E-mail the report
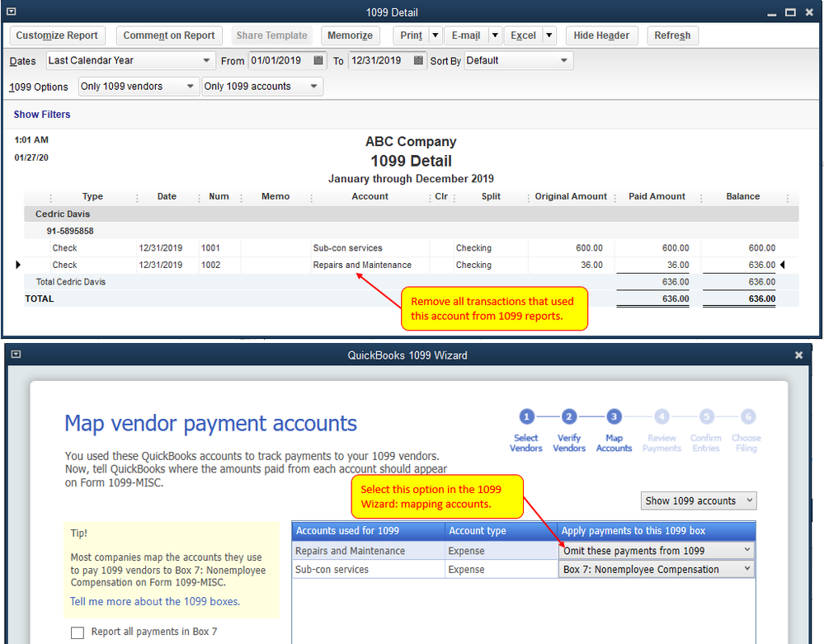824x644 pixels. tap(466, 35)
